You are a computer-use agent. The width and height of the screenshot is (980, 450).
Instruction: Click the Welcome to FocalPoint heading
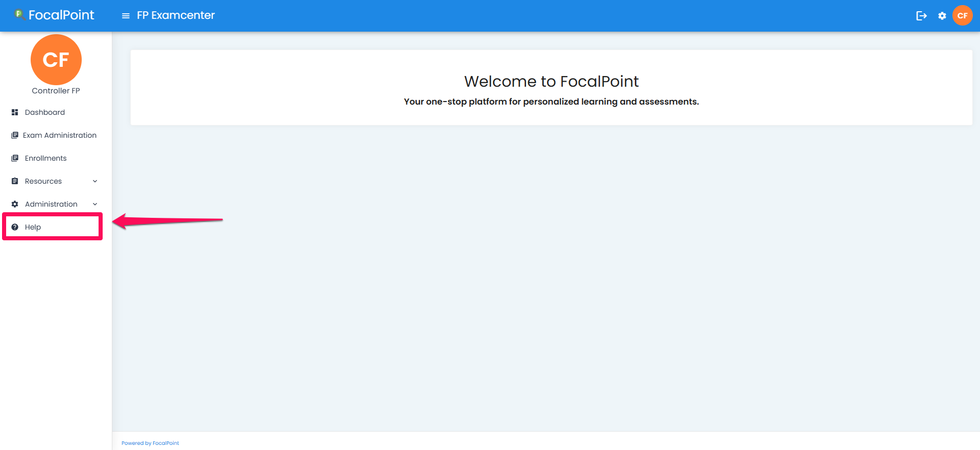[552, 81]
